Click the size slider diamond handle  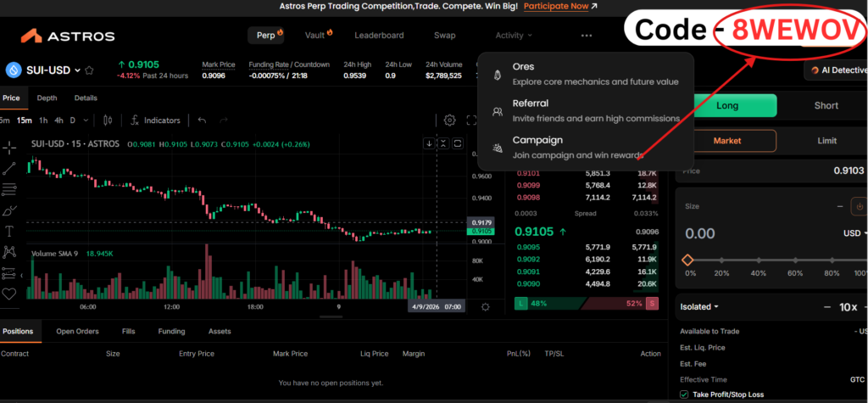(687, 260)
